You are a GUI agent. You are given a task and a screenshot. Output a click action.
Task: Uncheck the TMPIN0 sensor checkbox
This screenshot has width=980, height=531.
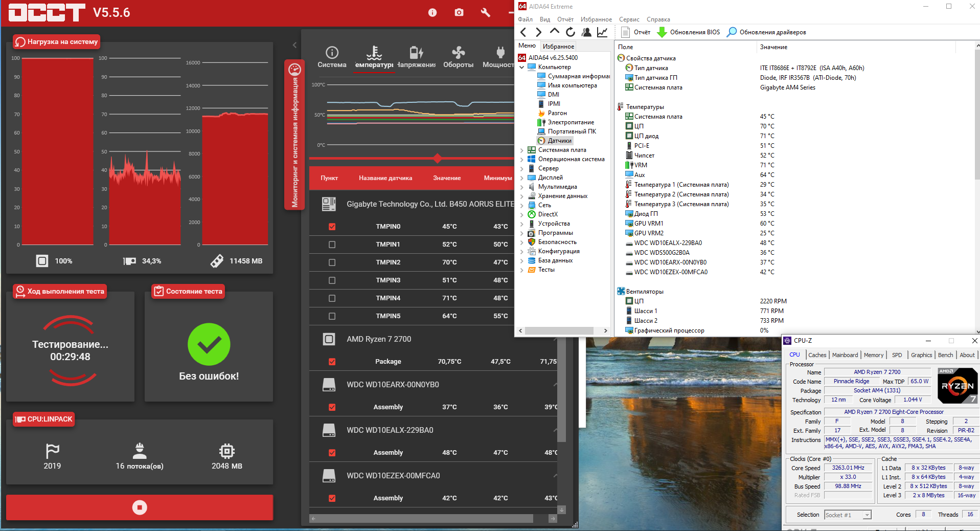coord(332,227)
